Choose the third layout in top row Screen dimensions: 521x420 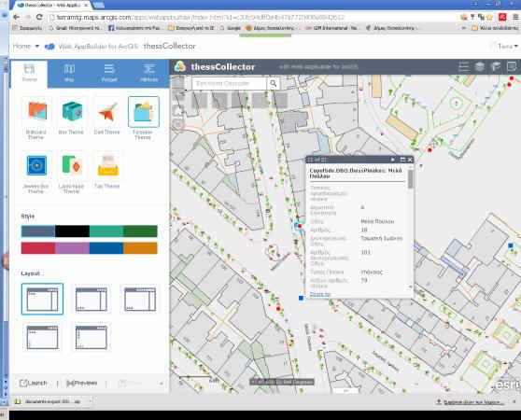[x=140, y=300]
